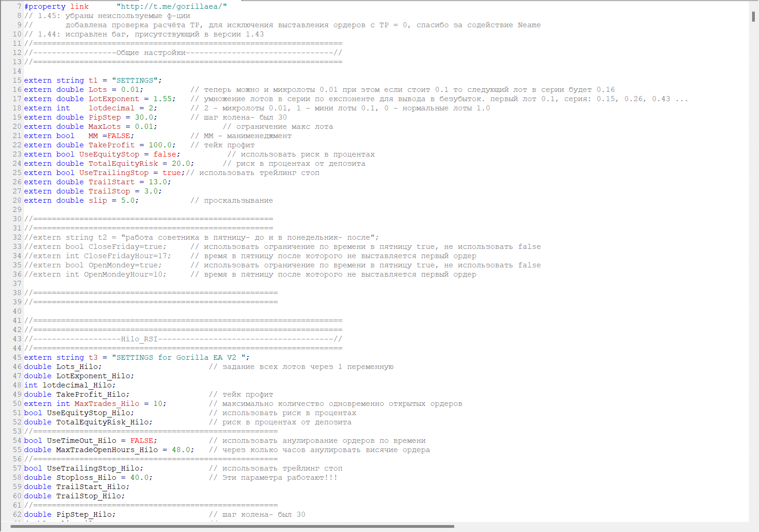Click the Hilo_RSI section header comment
Screen dimensions: 759x532
pos(139,339)
